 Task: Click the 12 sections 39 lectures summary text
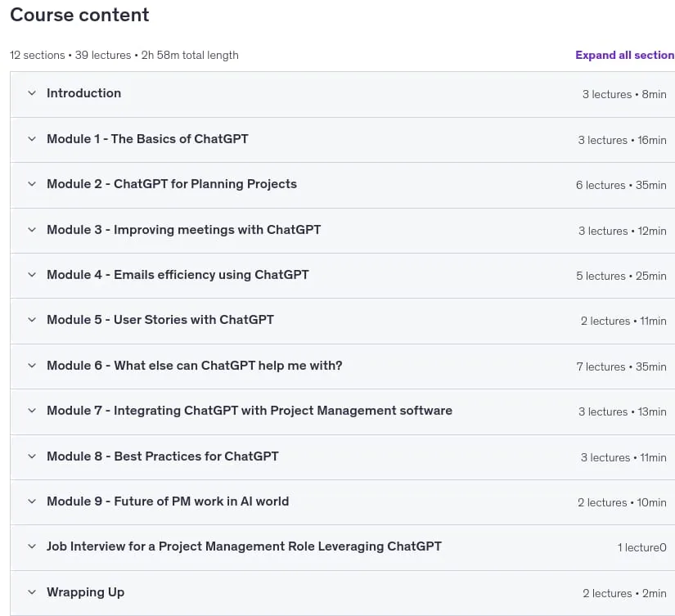tap(124, 55)
